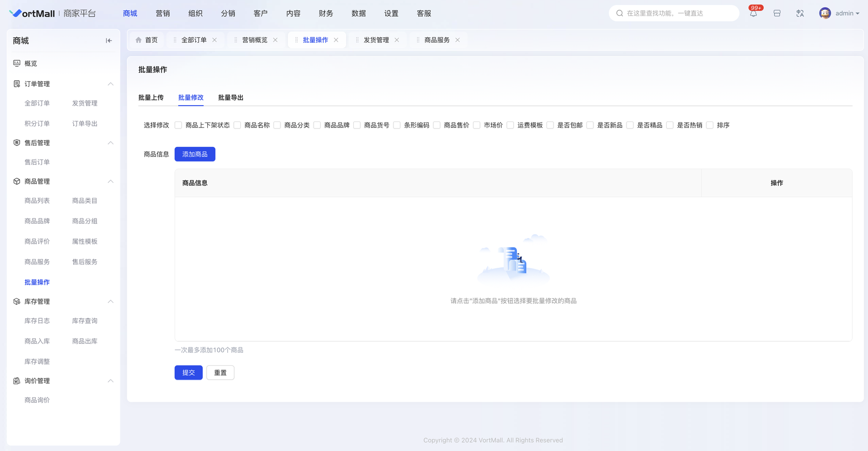The width and height of the screenshot is (868, 451).
Task: Collapse the 商品管理 menu section
Action: (x=110, y=182)
